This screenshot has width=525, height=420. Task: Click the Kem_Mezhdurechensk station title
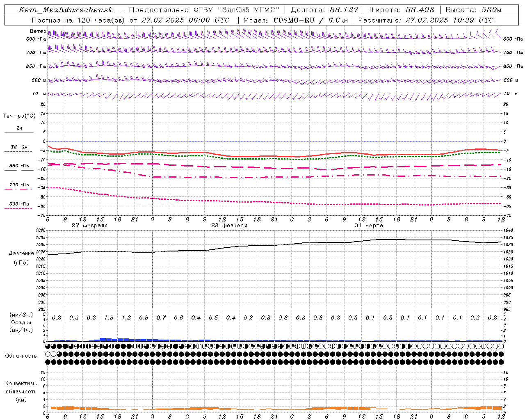(x=66, y=10)
